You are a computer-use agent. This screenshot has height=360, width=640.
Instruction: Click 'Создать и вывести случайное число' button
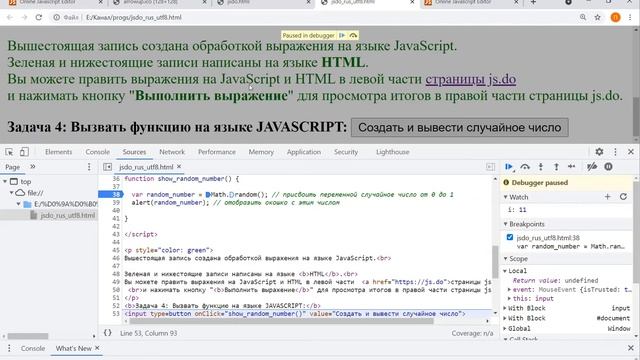[460, 127]
